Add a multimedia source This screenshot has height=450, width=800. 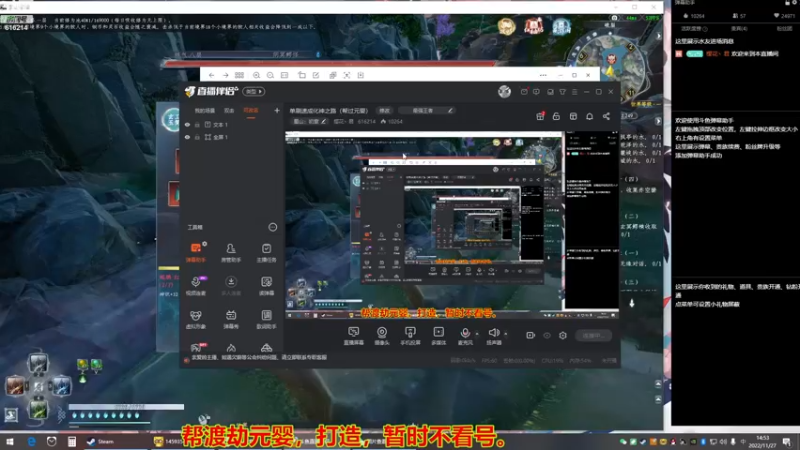[x=438, y=336]
